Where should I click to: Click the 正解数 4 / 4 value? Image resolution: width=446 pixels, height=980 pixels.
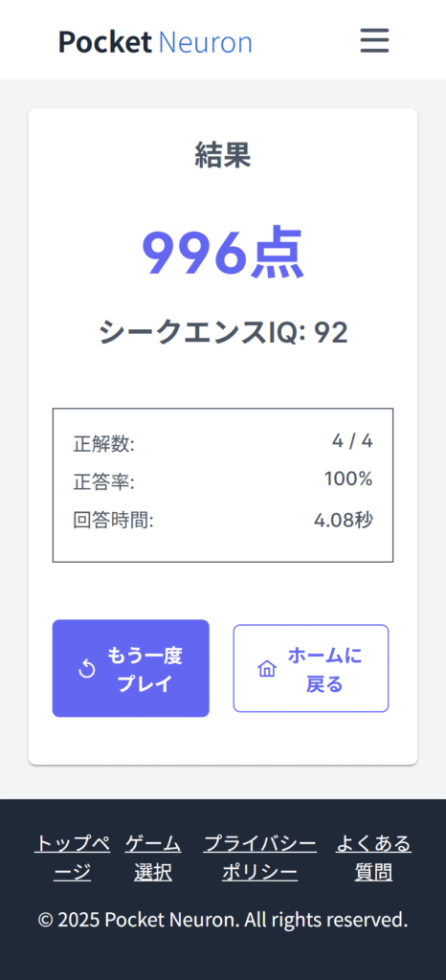[352, 441]
